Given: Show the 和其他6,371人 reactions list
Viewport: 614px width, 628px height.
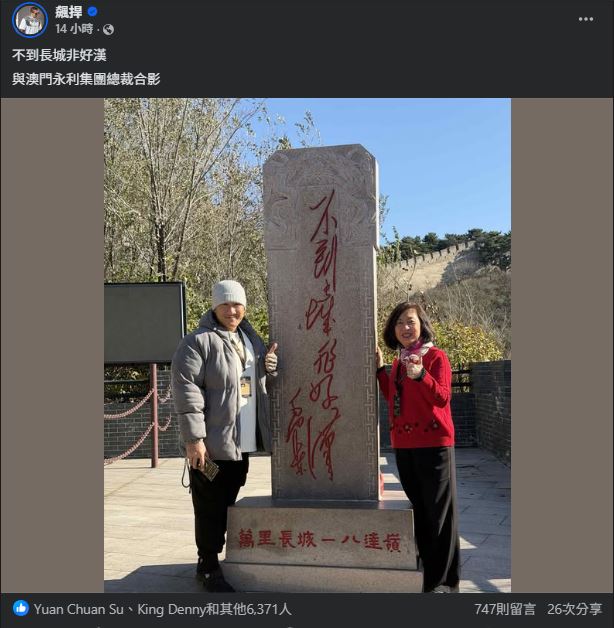Looking at the screenshot, I should (248, 609).
